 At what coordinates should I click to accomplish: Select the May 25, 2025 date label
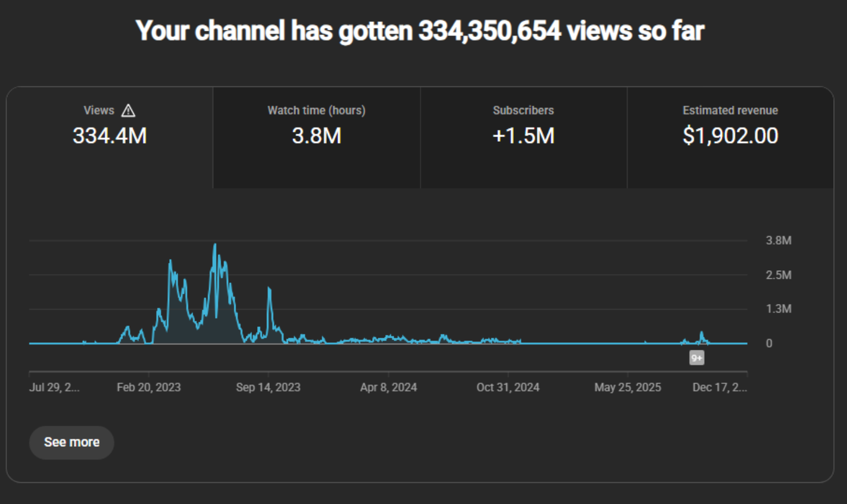tap(628, 387)
